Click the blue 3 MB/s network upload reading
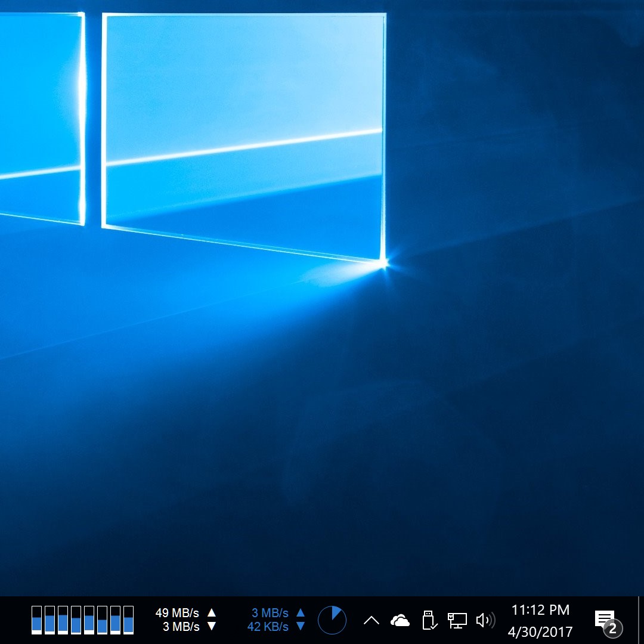Viewport: 644px width, 644px height. (270, 613)
